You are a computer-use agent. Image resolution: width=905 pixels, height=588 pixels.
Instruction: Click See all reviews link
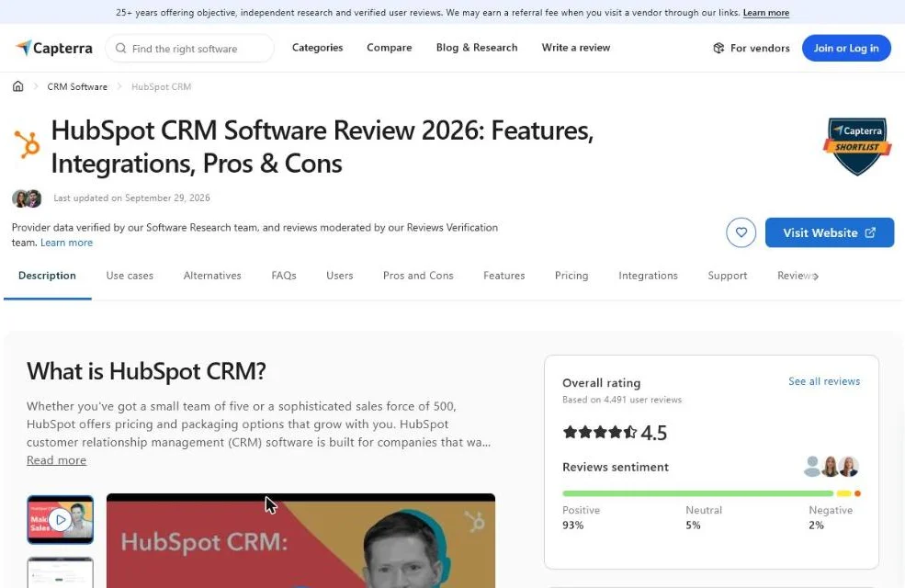click(824, 381)
